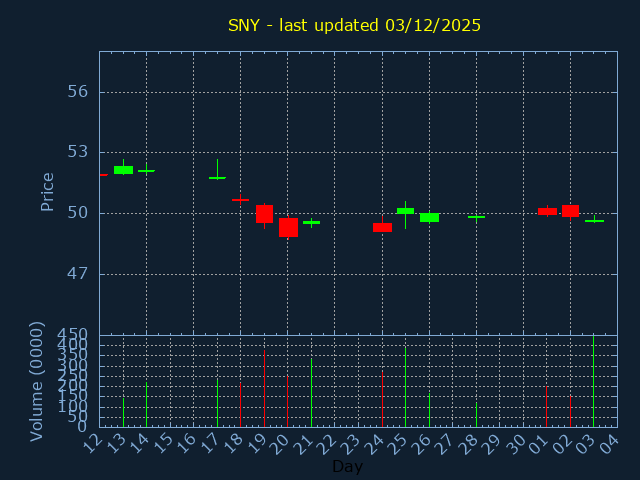Click the red candlestick for day 02
The width and height of the screenshot is (640, 480).
point(571,211)
